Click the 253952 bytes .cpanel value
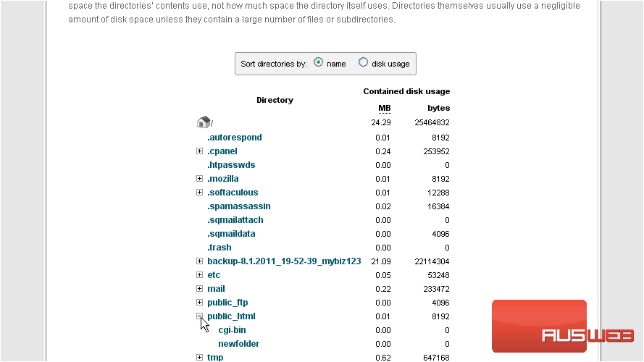The width and height of the screenshot is (644, 362). coord(437,151)
